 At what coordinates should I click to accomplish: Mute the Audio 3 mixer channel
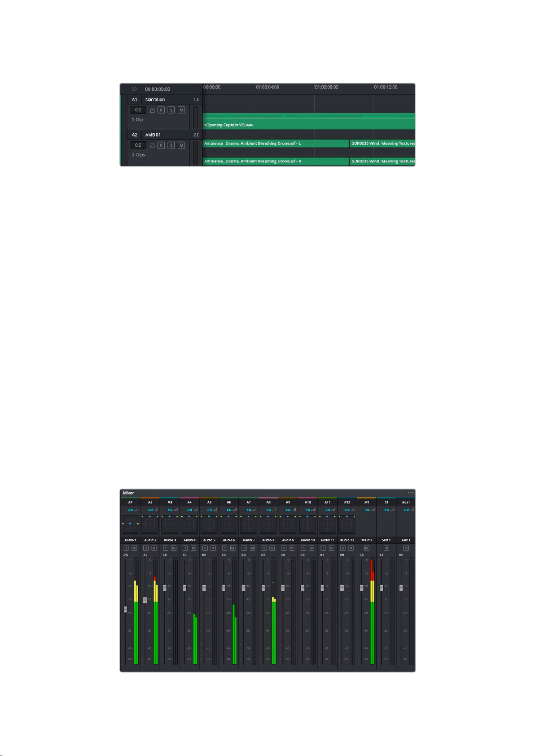click(174, 548)
